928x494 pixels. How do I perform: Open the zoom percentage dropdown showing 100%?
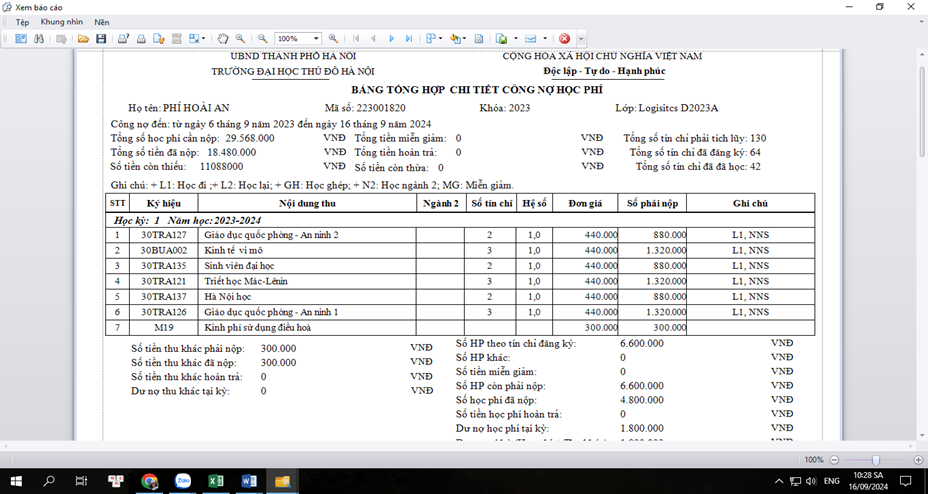coord(318,38)
